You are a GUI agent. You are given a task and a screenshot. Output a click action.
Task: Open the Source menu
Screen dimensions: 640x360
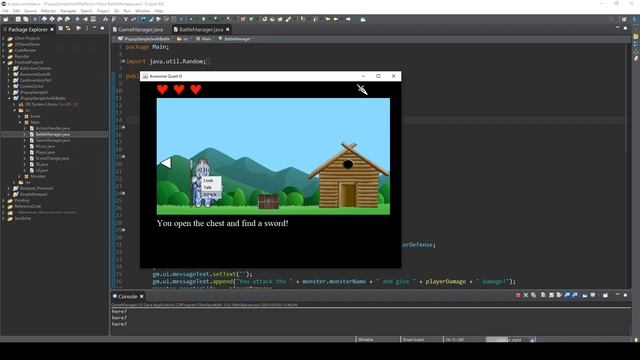(x=30, y=11)
